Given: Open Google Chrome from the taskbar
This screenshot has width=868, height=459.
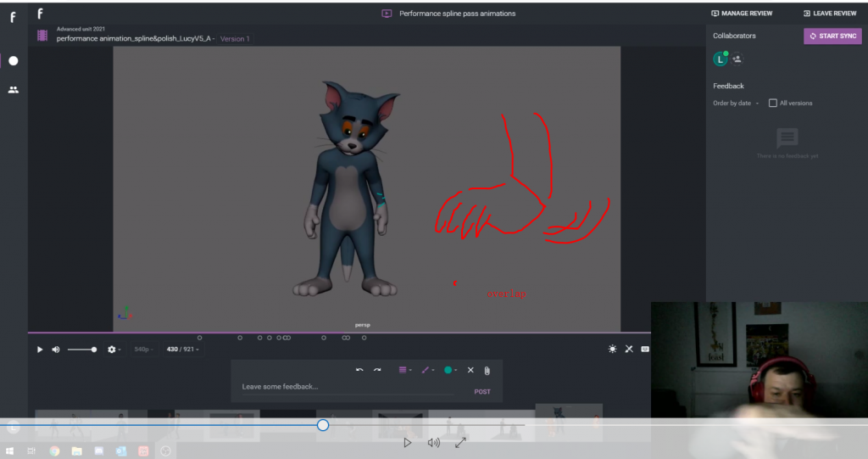Looking at the screenshot, I should (x=54, y=451).
